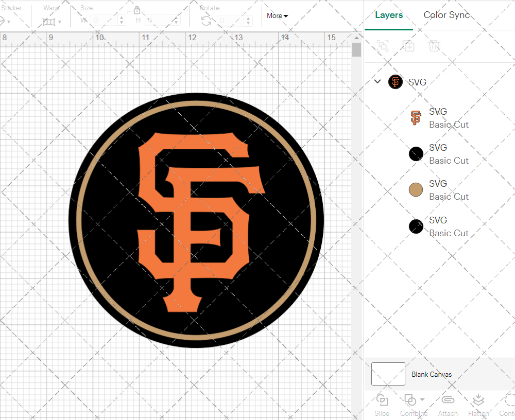Open the Warp dropdown
This screenshot has height=420, width=515.
point(52,22)
